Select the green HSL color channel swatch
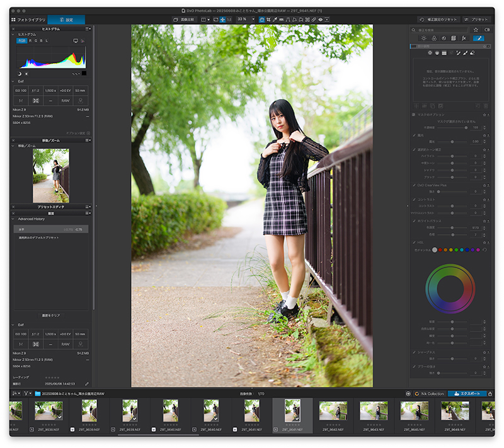The height and width of the screenshot is (448, 504). 456,250
